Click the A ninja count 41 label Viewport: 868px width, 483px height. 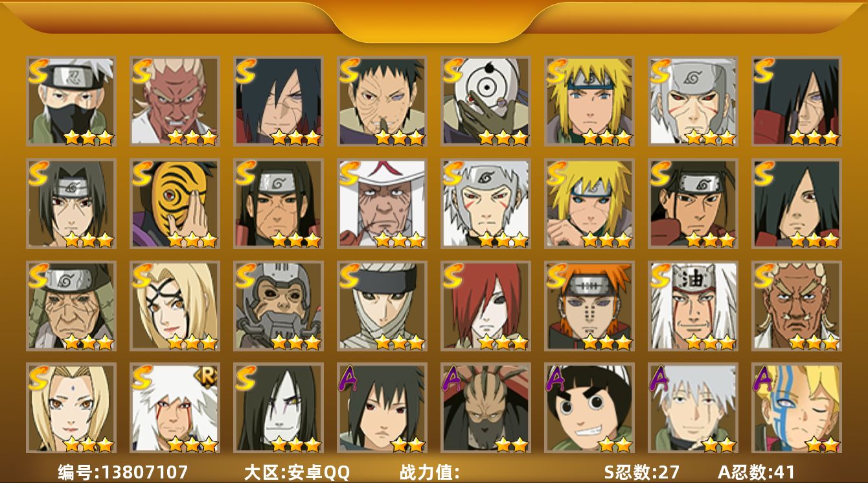(756, 472)
